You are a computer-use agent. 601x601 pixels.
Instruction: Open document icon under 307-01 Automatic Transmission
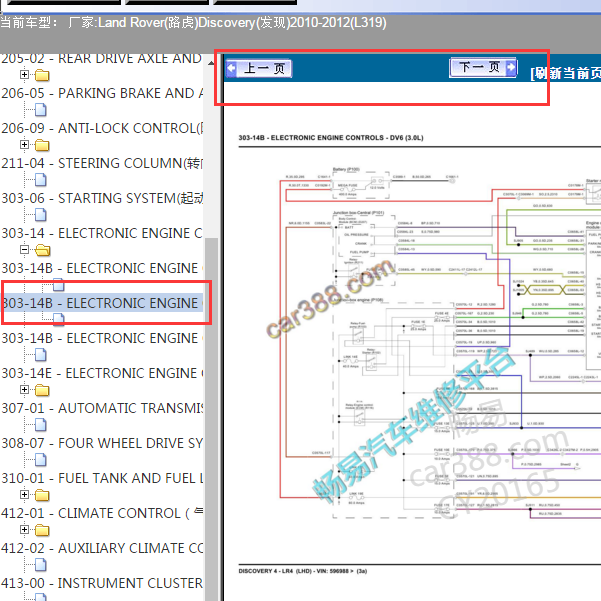[x=41, y=425]
